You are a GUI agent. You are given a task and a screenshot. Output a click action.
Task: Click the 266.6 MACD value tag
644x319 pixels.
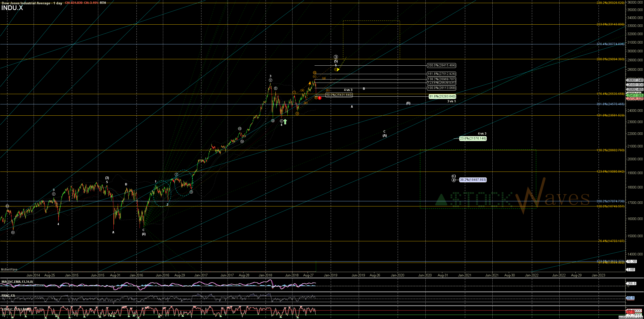[x=631, y=283]
